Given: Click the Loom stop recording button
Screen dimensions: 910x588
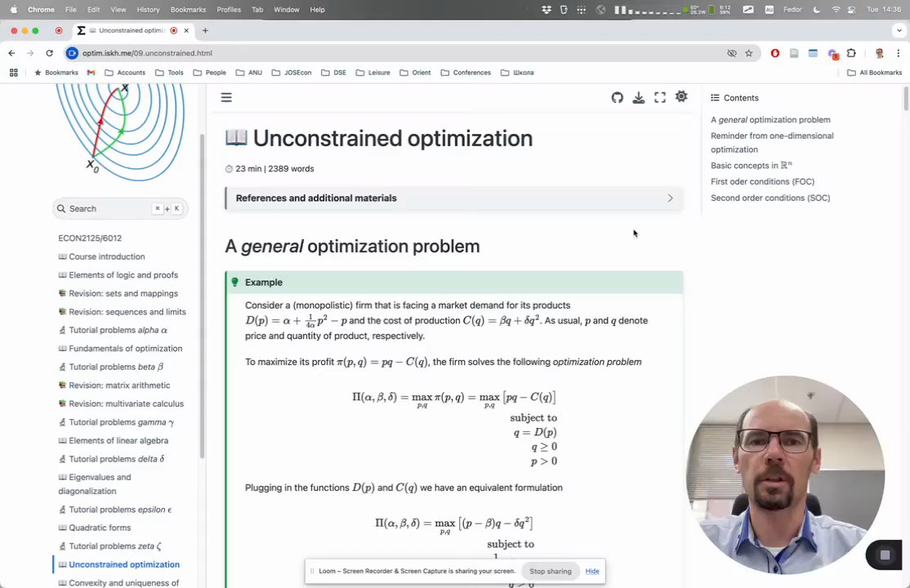Looking at the screenshot, I should (x=885, y=555).
